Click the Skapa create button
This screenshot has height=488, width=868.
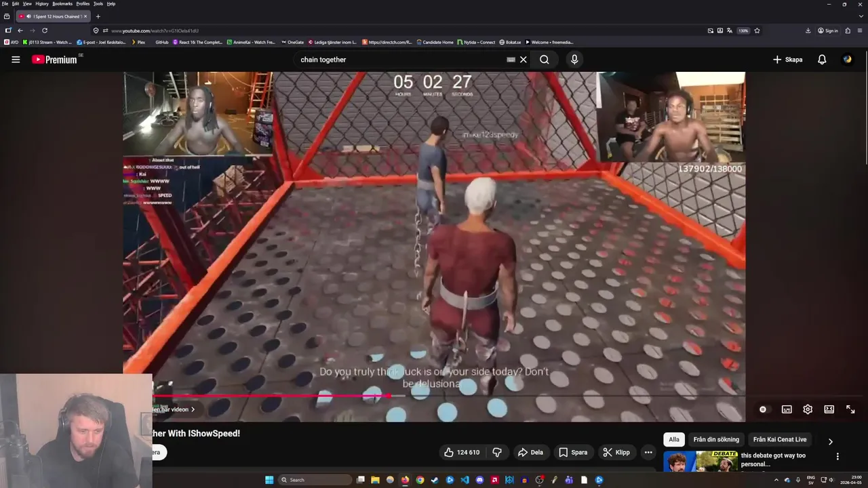click(787, 60)
